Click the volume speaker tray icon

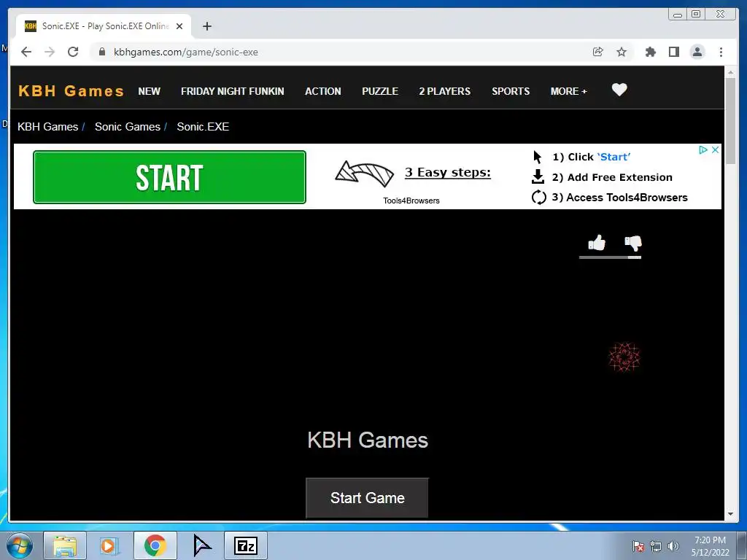(x=673, y=546)
